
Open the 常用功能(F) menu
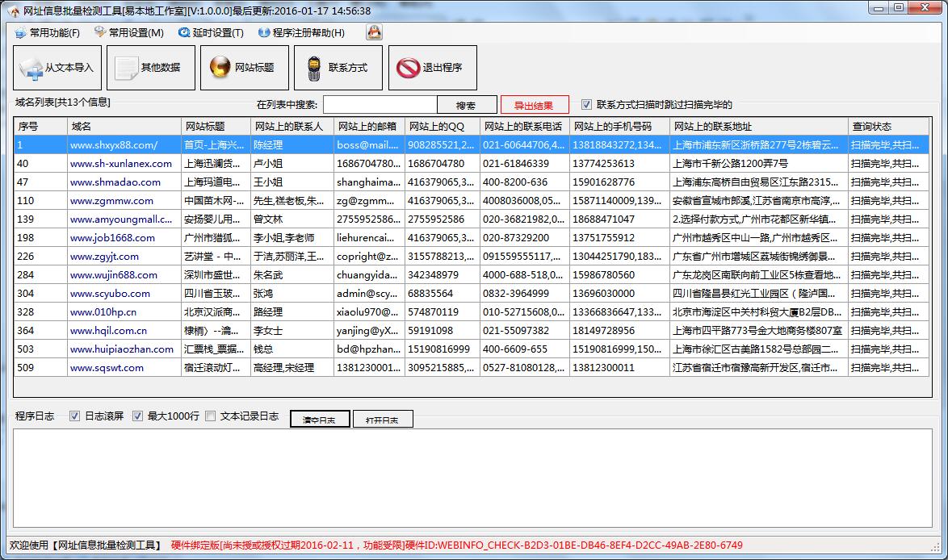(x=47, y=33)
